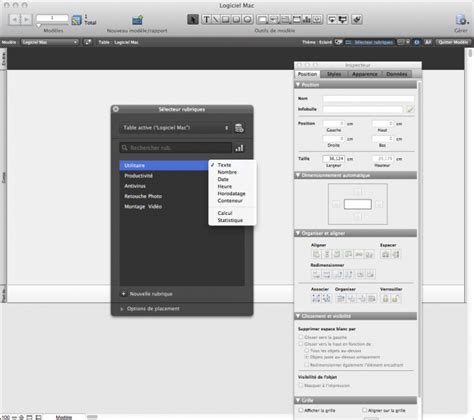Check Glisser vers le haut en fonction de

point(301,344)
